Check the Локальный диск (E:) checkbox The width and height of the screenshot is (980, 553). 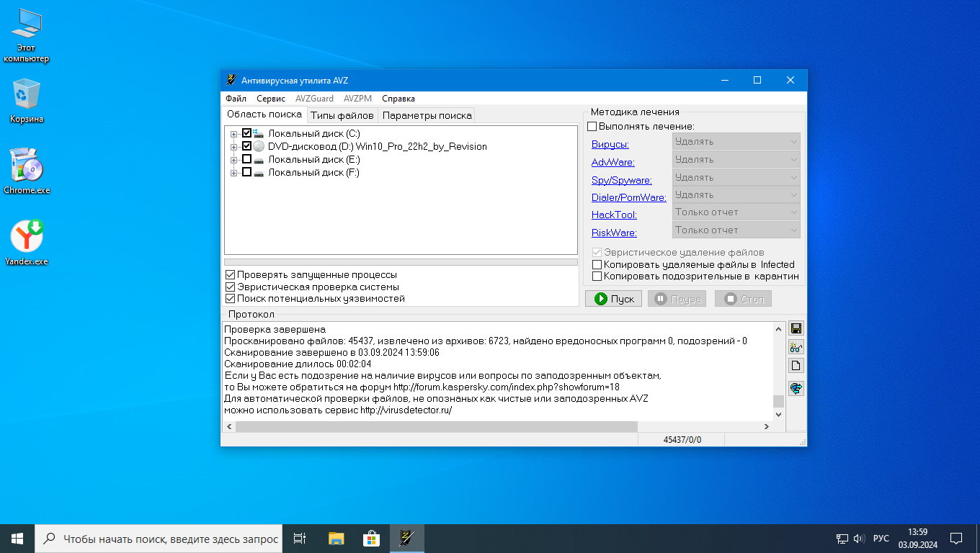click(x=247, y=159)
